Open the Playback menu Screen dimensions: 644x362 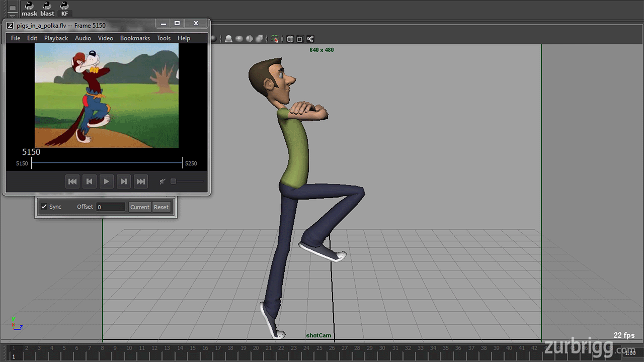pos(56,38)
